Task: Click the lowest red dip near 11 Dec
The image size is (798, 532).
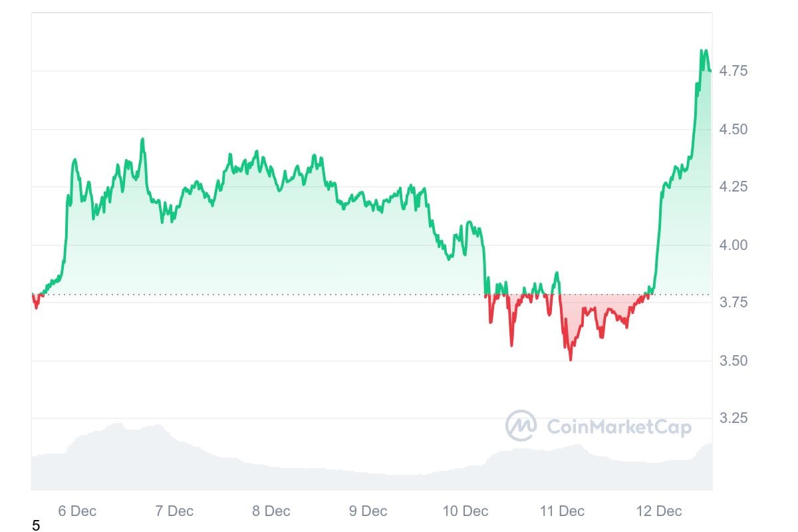Action: 571,359
